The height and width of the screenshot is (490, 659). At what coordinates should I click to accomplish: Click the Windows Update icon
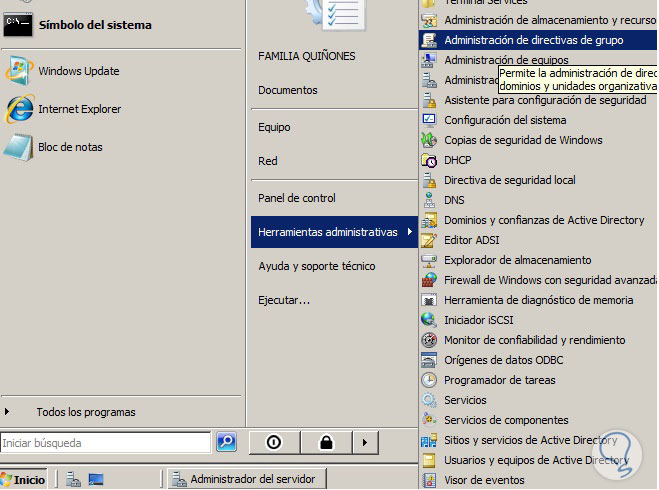19,70
